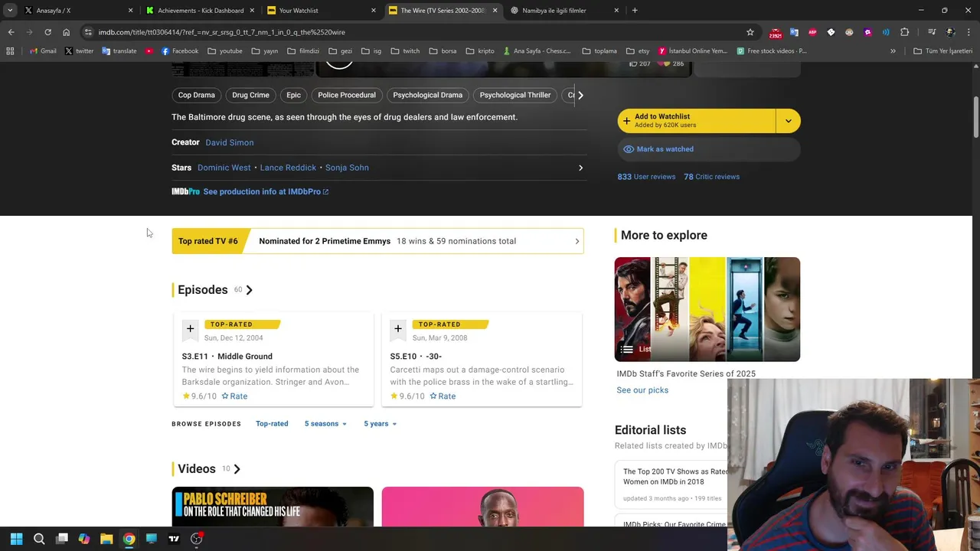
Task: Open TradingView from taskbar
Action: 174,539
